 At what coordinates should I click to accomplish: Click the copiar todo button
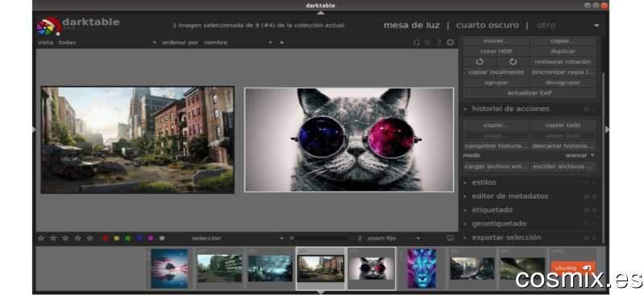pyautogui.click(x=563, y=125)
